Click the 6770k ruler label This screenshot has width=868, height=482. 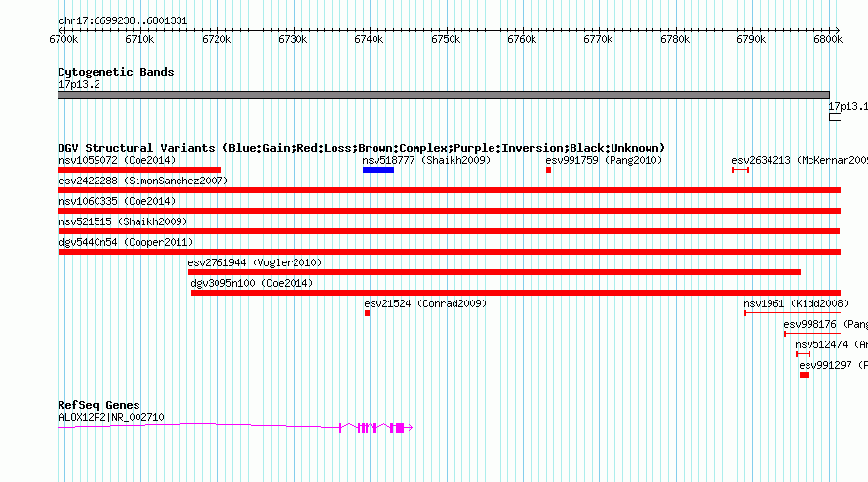(598, 39)
